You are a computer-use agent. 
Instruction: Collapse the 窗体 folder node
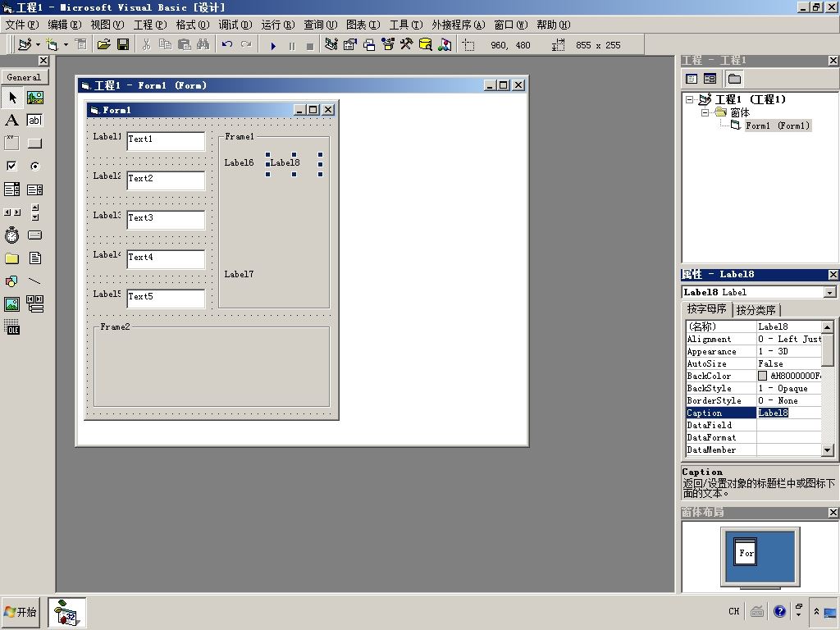click(x=705, y=112)
